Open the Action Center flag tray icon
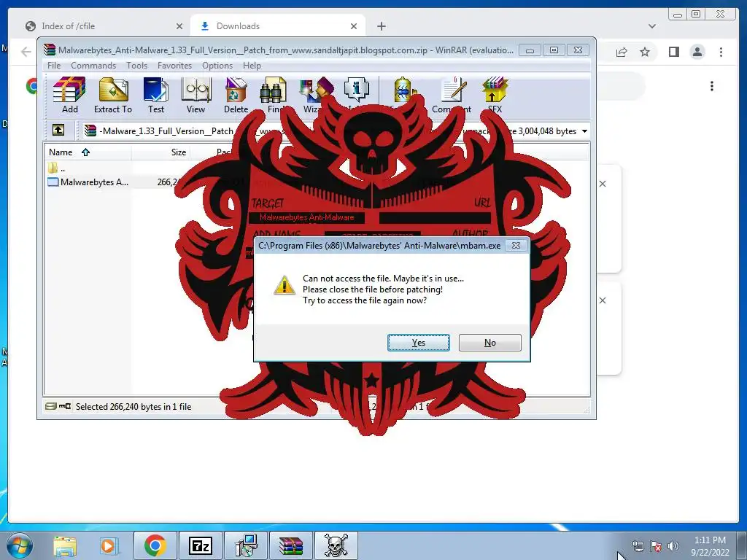Image resolution: width=747 pixels, height=560 pixels. click(x=656, y=546)
